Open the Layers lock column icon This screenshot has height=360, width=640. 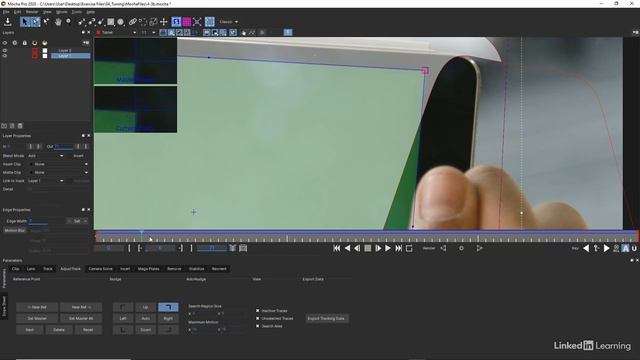click(x=24, y=42)
